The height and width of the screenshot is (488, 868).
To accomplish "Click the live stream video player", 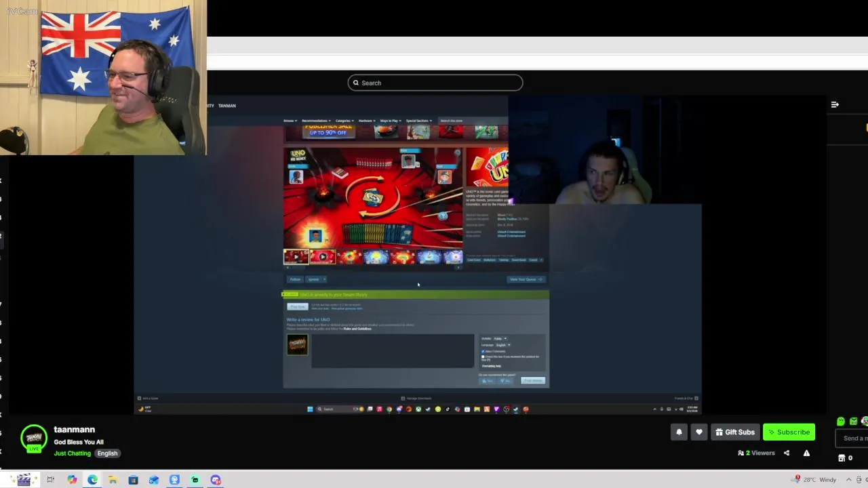I will 417,254.
